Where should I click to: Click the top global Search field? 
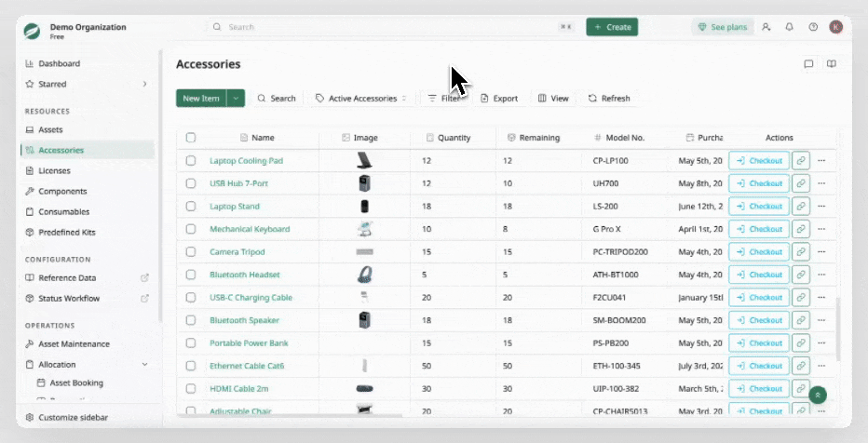(x=393, y=27)
